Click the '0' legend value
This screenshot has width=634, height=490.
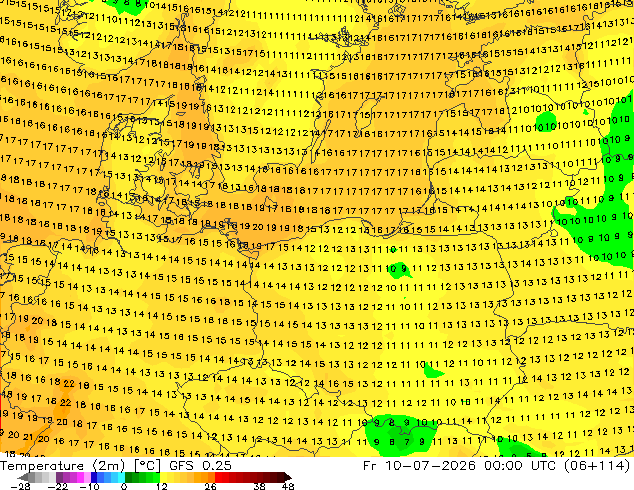[x=124, y=486]
